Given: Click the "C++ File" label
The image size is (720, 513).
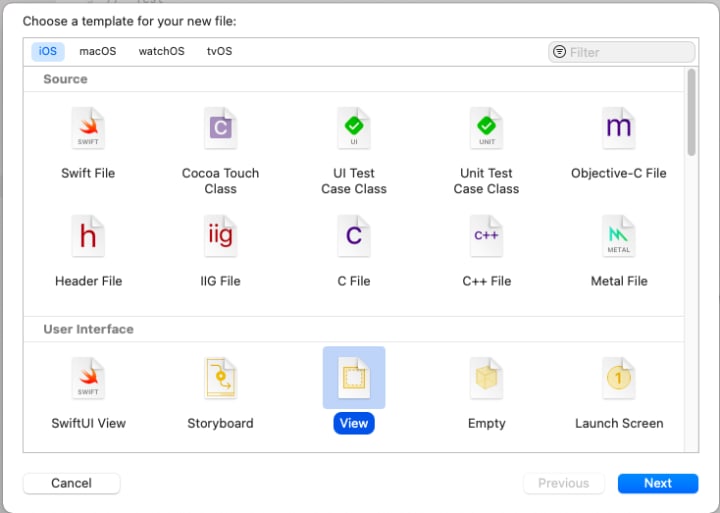Looking at the screenshot, I should pyautogui.click(x=487, y=281).
